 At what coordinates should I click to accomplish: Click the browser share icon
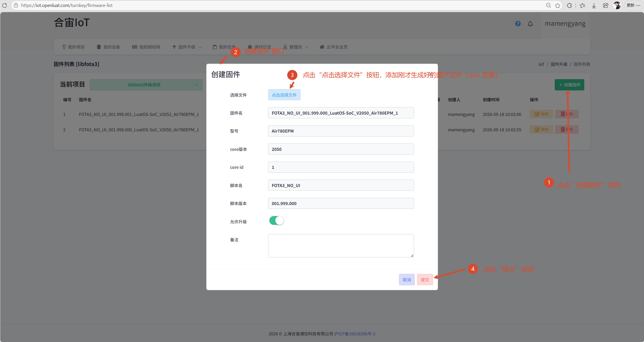[606, 5]
